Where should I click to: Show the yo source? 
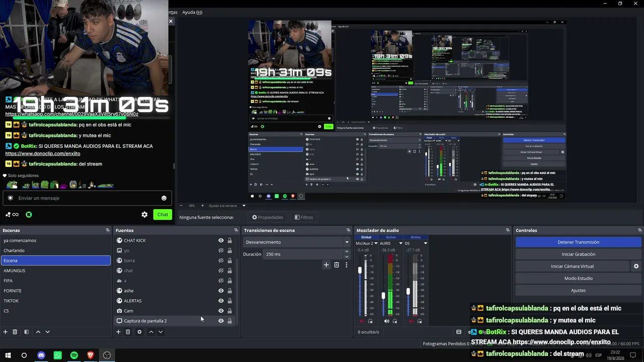tap(221, 250)
